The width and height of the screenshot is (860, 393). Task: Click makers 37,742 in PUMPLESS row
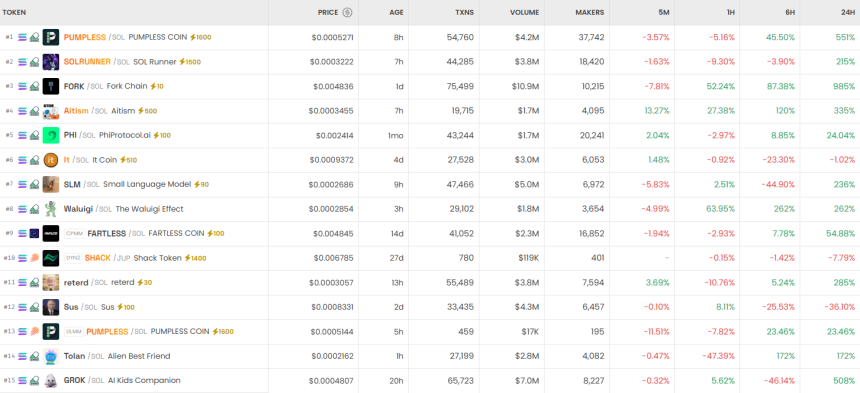pyautogui.click(x=591, y=37)
